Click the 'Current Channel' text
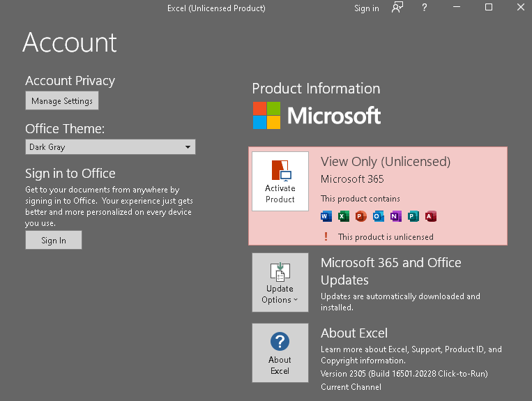Viewport: 532px width, 401px height. point(351,387)
